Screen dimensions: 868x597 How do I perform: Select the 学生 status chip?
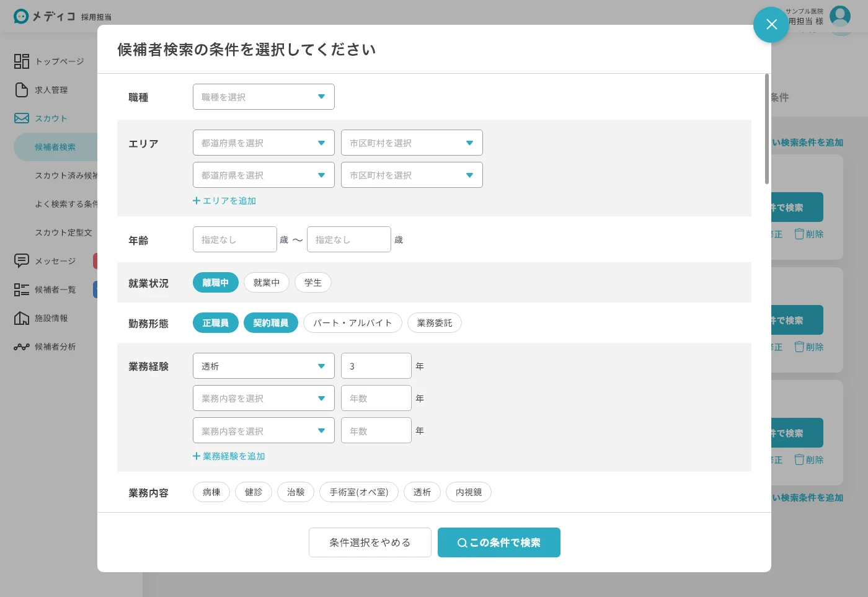click(313, 283)
